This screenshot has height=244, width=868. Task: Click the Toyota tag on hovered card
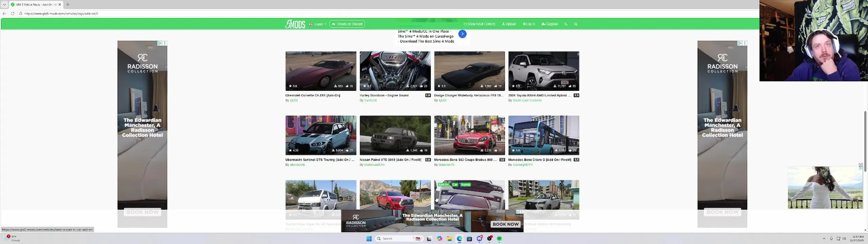(x=466, y=185)
